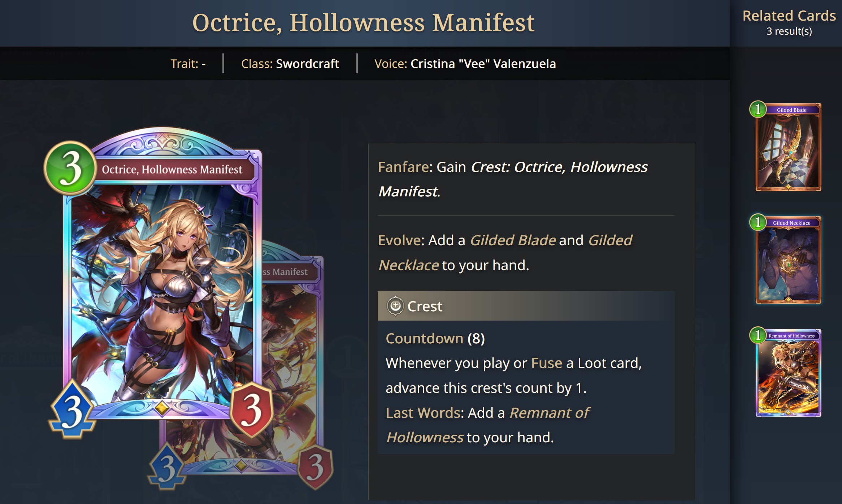The image size is (842, 504).
Task: Click the Crest circular icon
Action: pos(395,306)
